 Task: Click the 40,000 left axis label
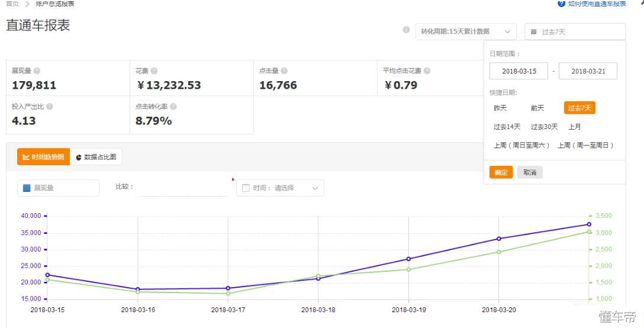[30, 216]
